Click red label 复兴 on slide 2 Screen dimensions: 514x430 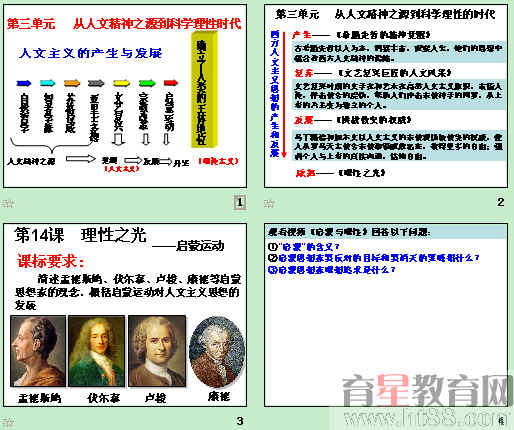[x=304, y=73]
